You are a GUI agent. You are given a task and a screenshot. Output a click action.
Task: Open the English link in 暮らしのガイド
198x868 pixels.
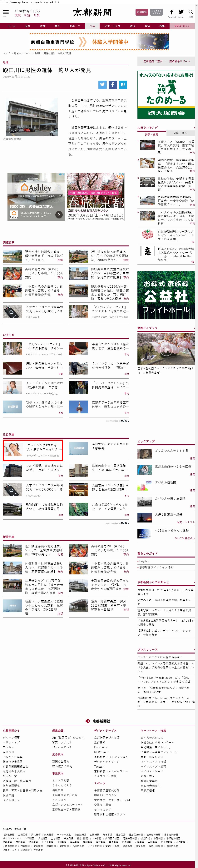click(144, 561)
